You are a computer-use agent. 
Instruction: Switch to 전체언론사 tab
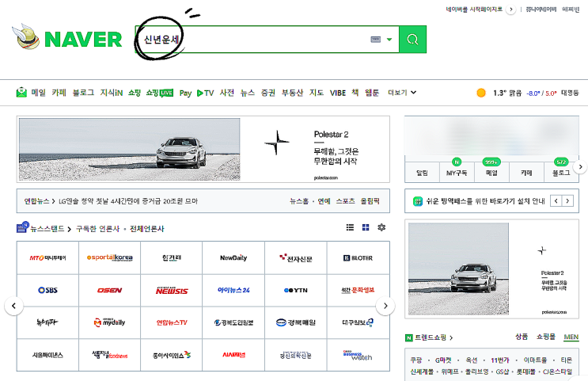(146, 229)
